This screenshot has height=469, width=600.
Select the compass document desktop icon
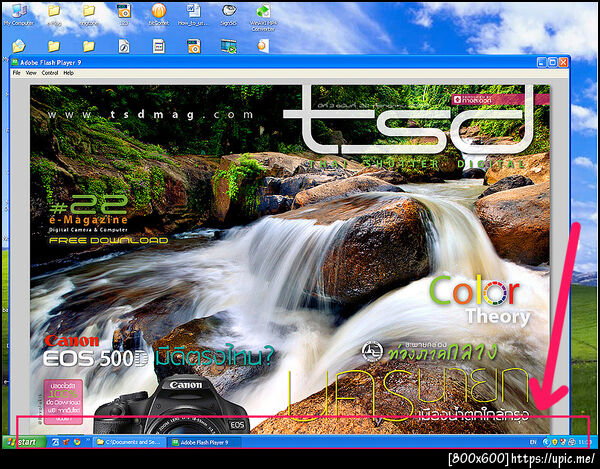click(124, 46)
